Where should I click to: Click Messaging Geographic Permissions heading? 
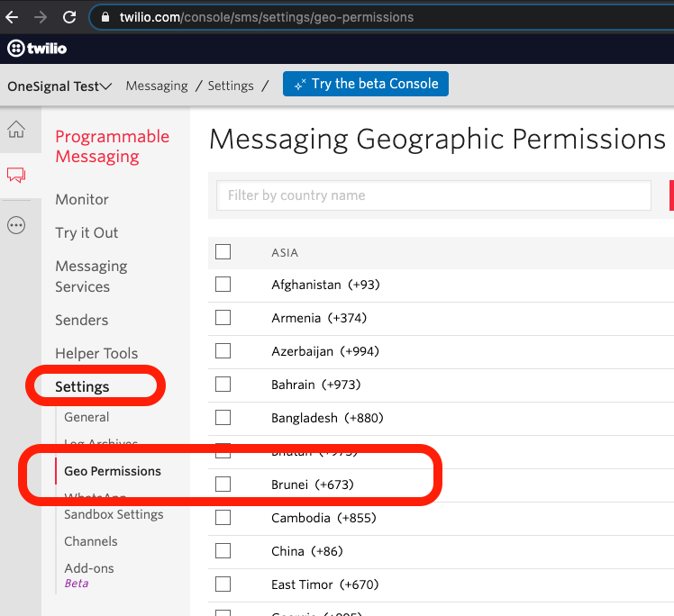[438, 140]
